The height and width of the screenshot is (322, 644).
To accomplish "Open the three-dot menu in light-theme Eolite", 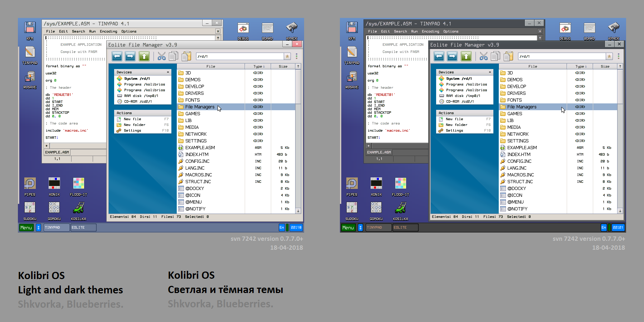I will pos(297,56).
